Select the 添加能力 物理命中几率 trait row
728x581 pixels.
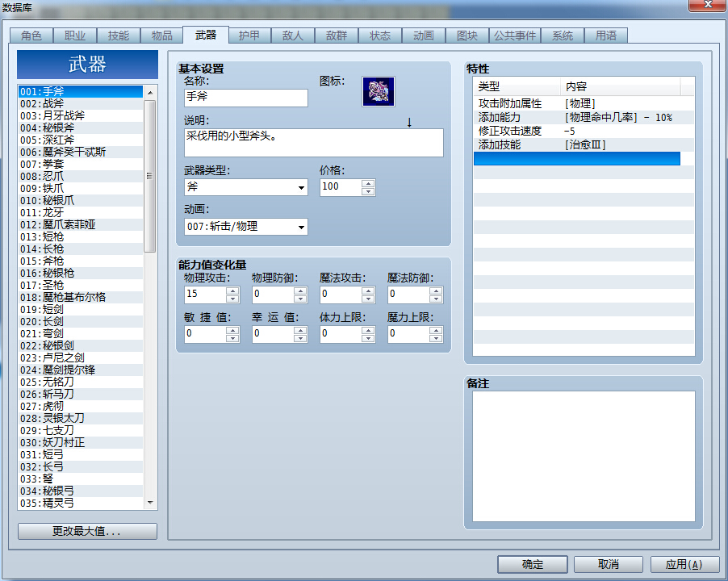tap(576, 117)
